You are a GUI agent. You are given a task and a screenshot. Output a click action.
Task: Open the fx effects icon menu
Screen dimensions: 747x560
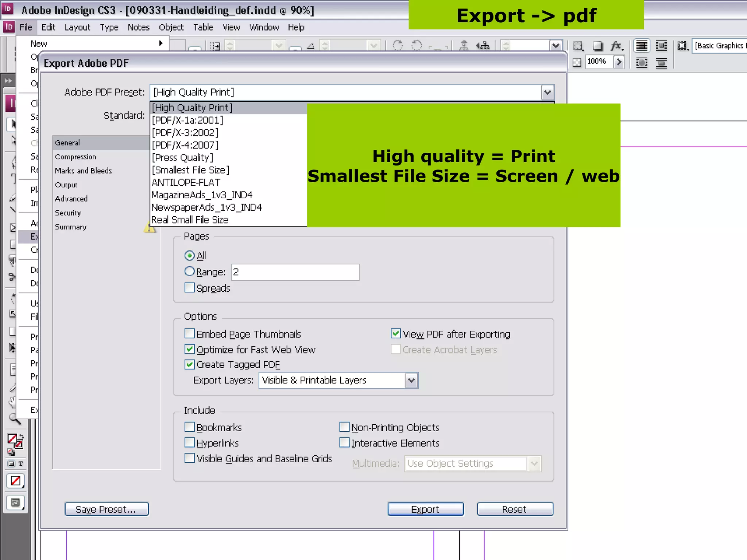point(617,46)
